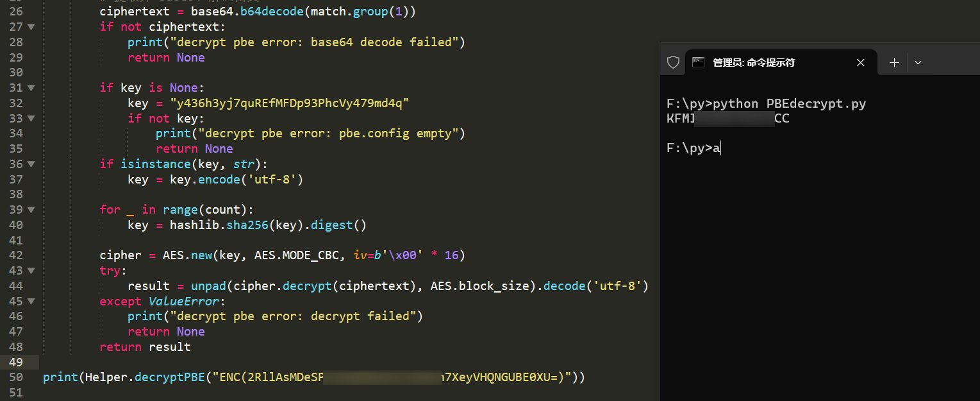Open a new terminal tab with plus button

(x=894, y=62)
